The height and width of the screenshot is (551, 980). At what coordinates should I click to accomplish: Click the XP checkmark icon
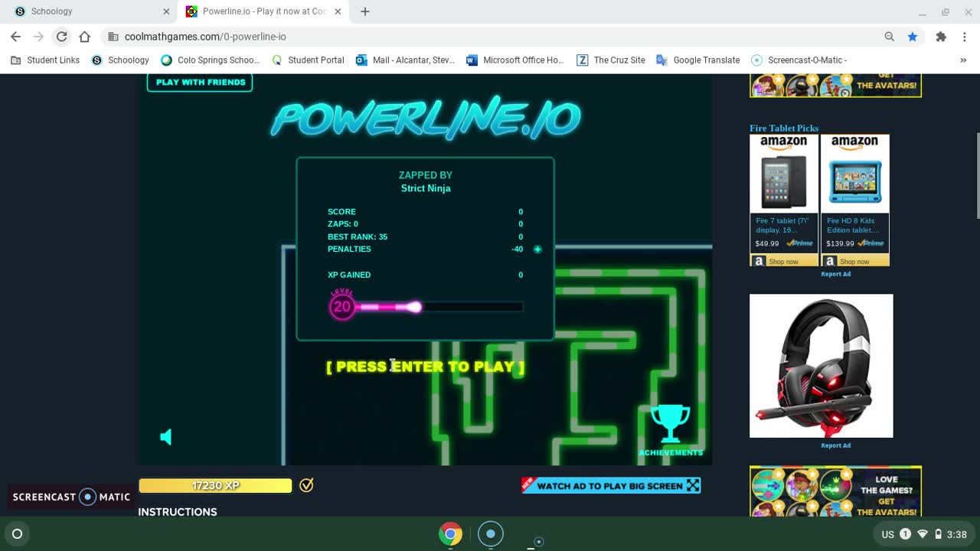click(305, 484)
